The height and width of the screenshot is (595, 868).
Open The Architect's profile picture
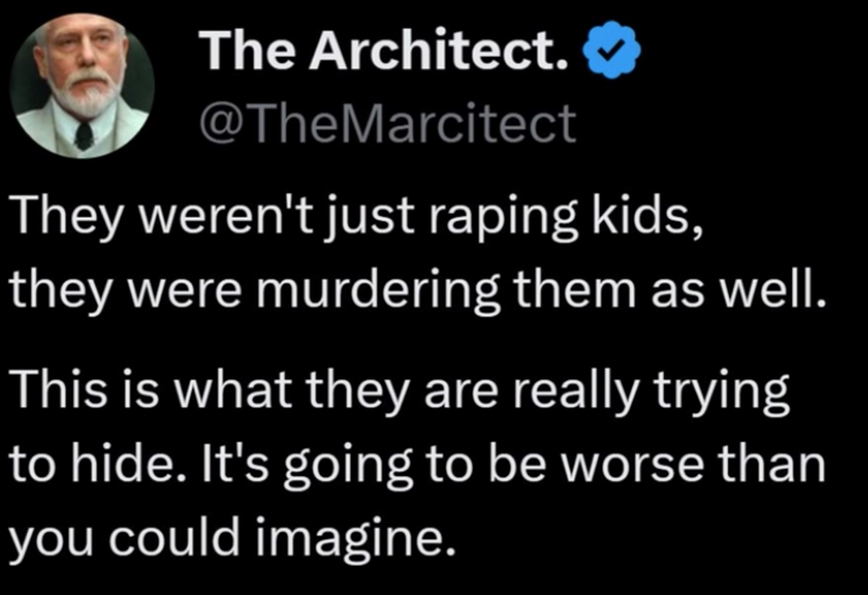click(82, 86)
